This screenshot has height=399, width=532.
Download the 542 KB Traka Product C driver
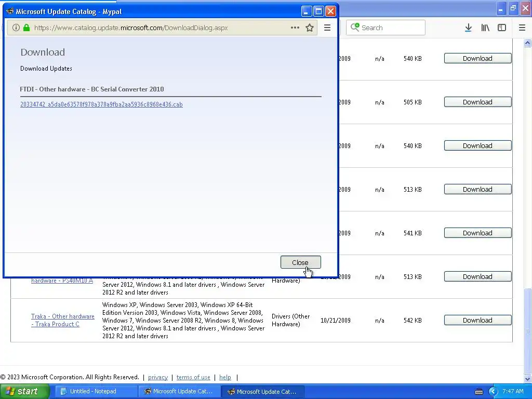pos(478,320)
